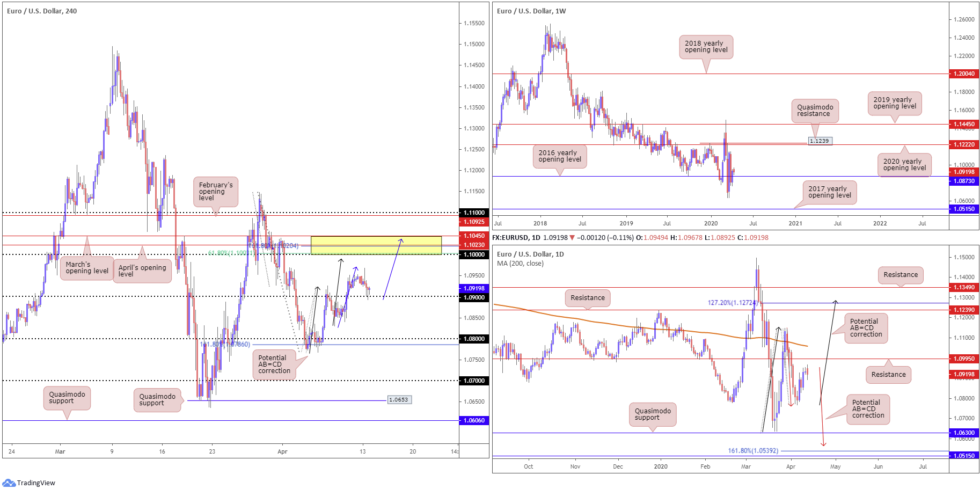Click the 2020 yearly opening level callout
Viewport: 980px width, 489px height.
click(904, 165)
